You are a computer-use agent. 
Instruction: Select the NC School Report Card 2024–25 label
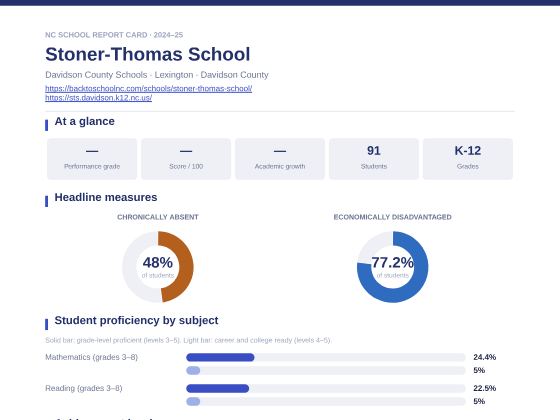[114, 35]
